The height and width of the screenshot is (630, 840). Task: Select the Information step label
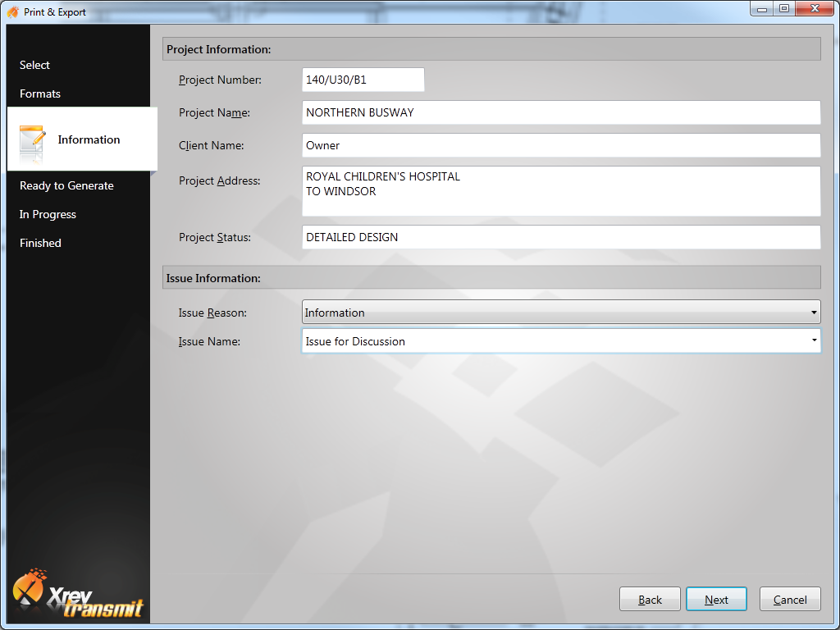click(x=89, y=139)
